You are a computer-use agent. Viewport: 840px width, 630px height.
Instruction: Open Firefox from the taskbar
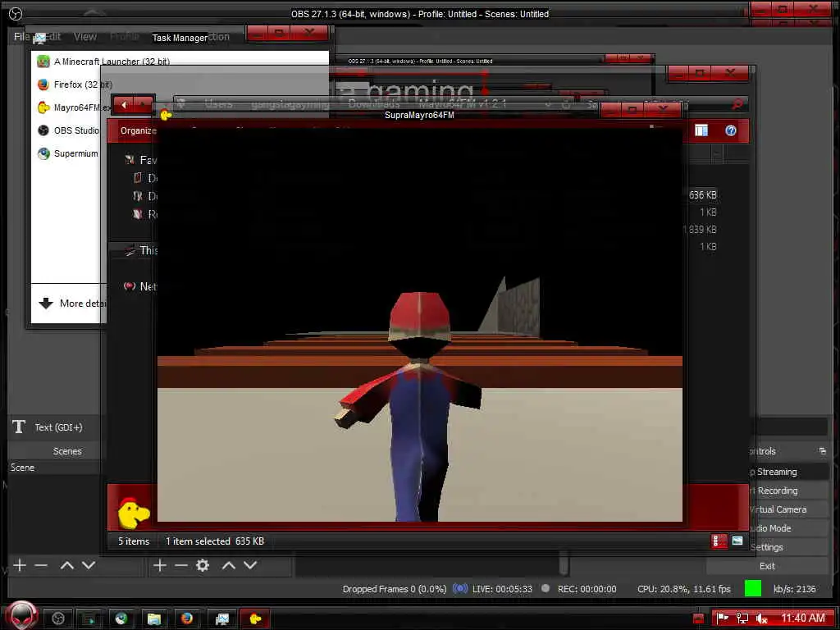[x=186, y=619]
